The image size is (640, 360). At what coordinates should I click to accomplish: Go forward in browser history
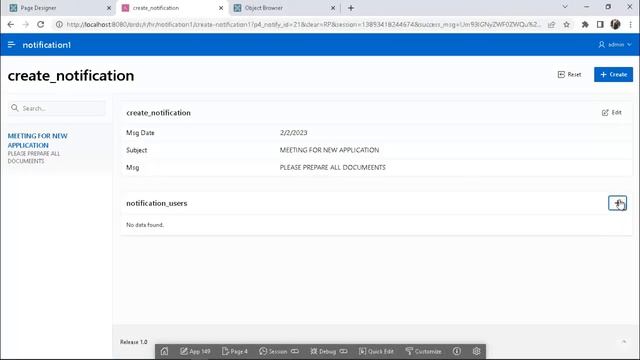[25, 24]
